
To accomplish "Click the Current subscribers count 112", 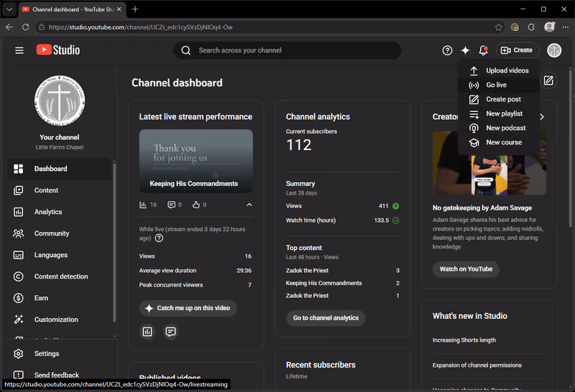I will (x=299, y=145).
